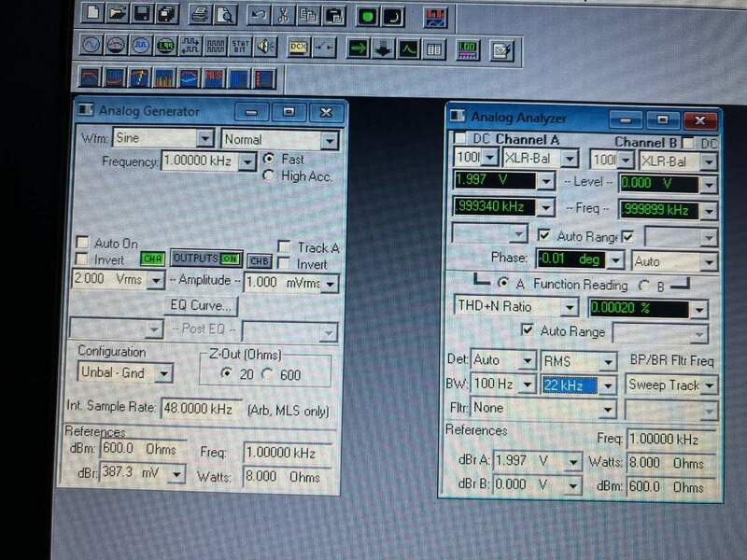Screen dimensions: 747x560
Task: Click the Cut scissors icon
Action: pos(284,15)
